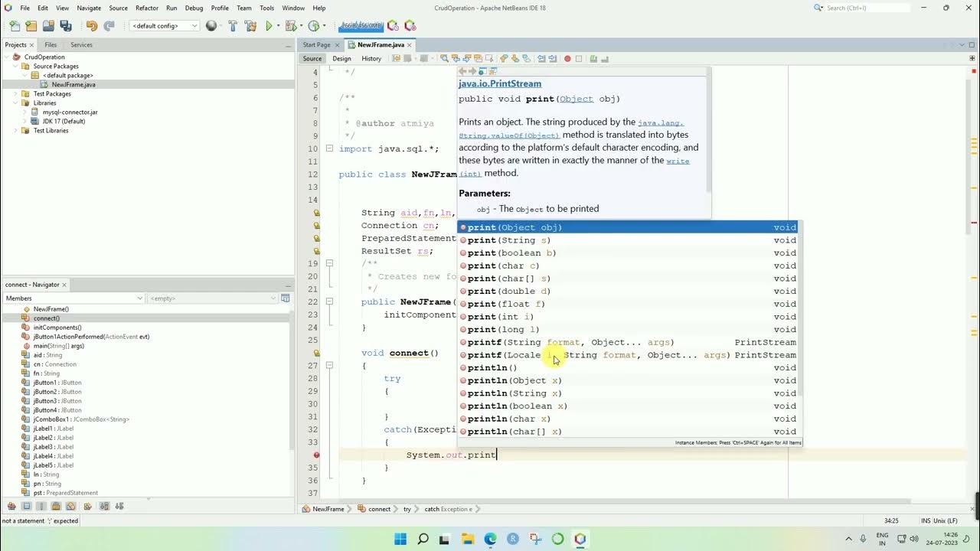
Task: Click the New File toolbar icon
Action: [13, 25]
